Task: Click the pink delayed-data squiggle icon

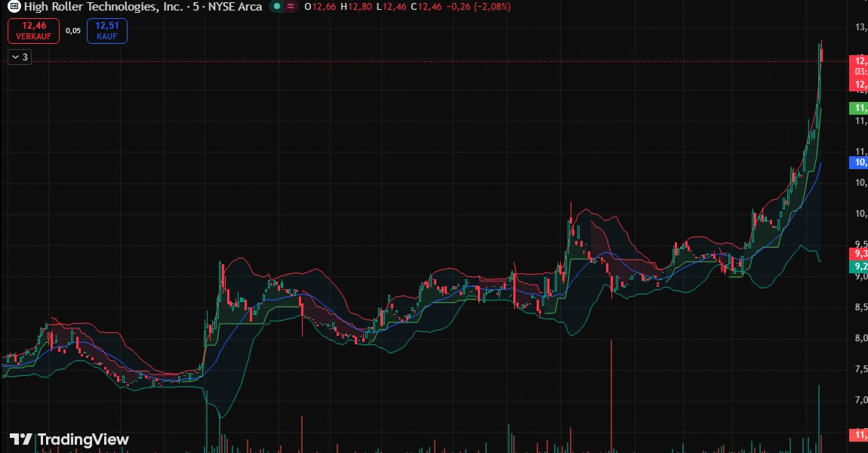Action: point(291,7)
